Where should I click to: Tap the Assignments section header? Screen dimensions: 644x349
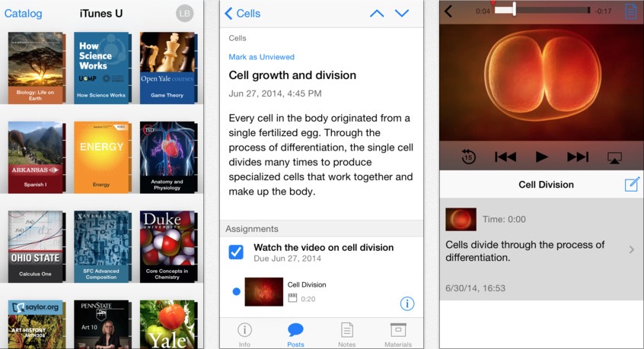pyautogui.click(x=321, y=229)
